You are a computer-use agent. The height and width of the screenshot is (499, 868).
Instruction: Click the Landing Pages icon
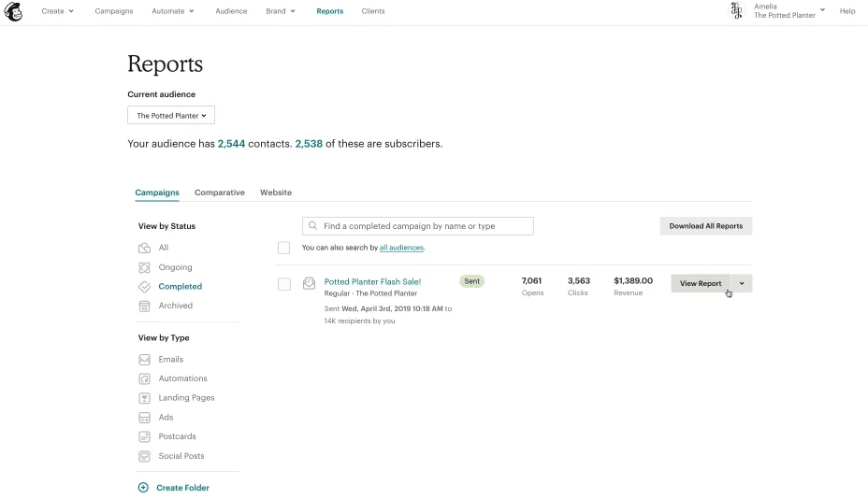(x=144, y=398)
